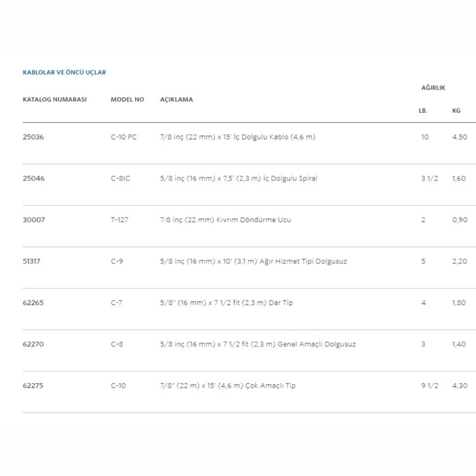Click the KG weight sub-header
The image size is (476, 476).
pos(456,111)
